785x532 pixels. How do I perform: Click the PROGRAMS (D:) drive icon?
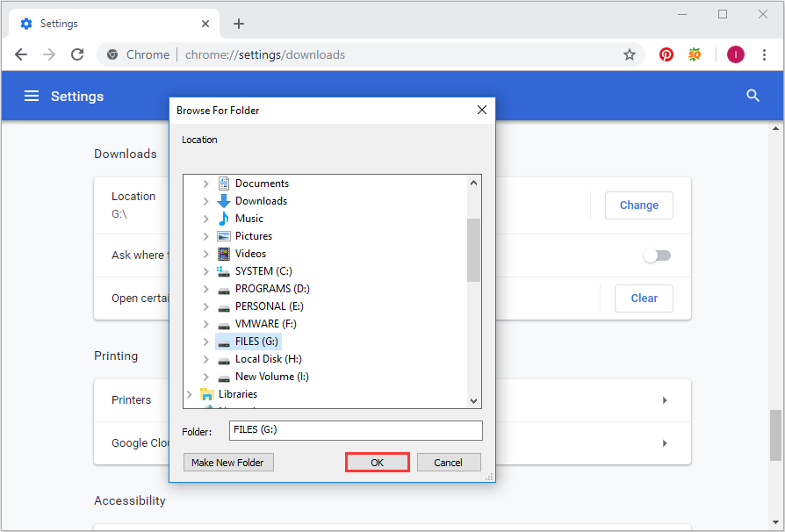click(224, 290)
